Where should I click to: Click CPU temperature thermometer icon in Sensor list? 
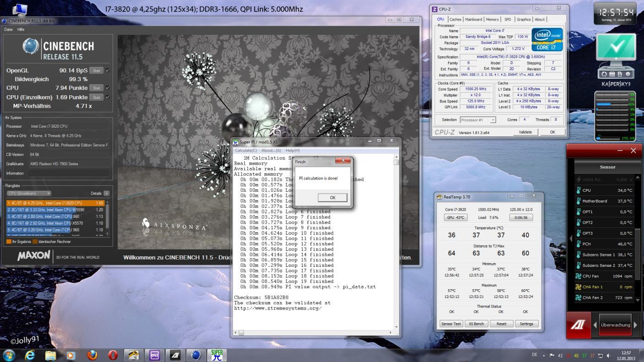(x=578, y=190)
